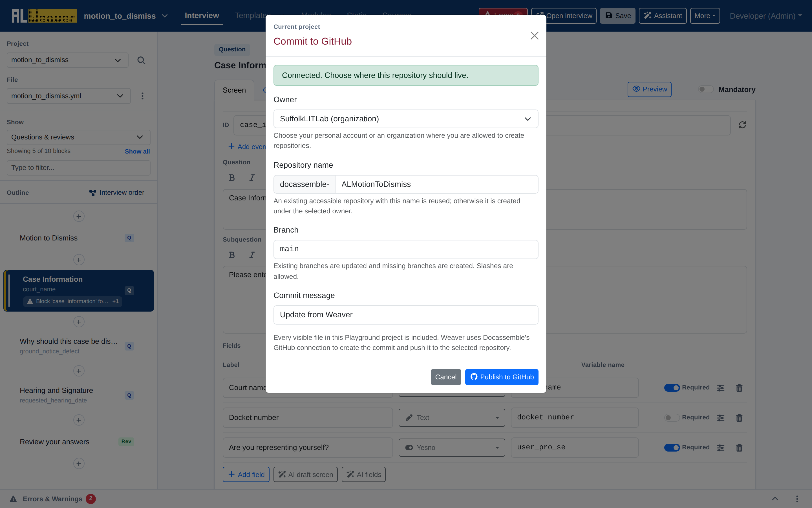
Task: Click AI fields button
Action: (x=363, y=474)
